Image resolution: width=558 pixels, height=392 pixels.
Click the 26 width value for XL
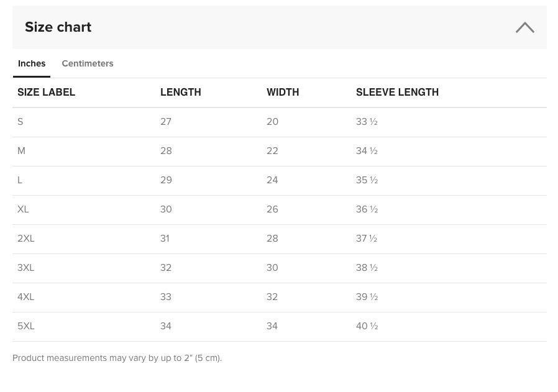point(272,209)
